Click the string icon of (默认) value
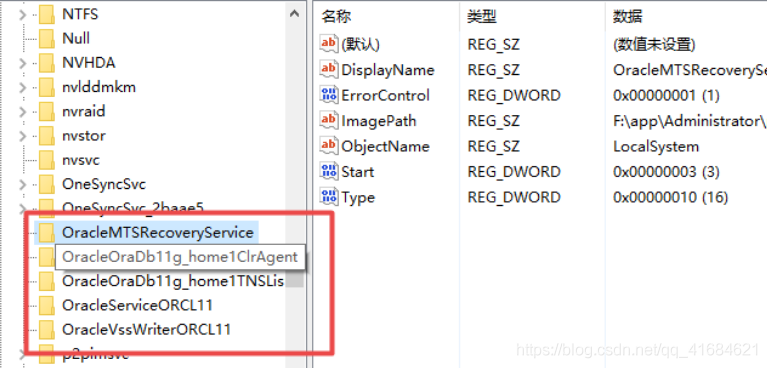 329,44
